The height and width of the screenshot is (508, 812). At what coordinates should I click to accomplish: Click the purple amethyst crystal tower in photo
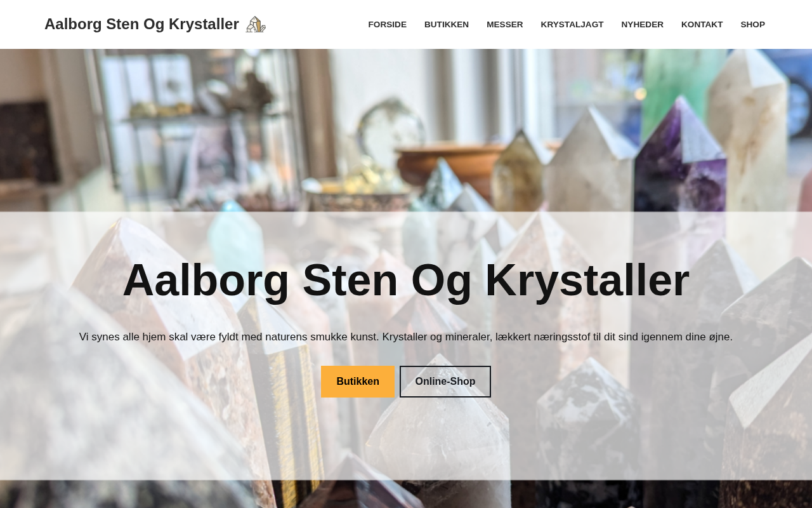coord(679,159)
